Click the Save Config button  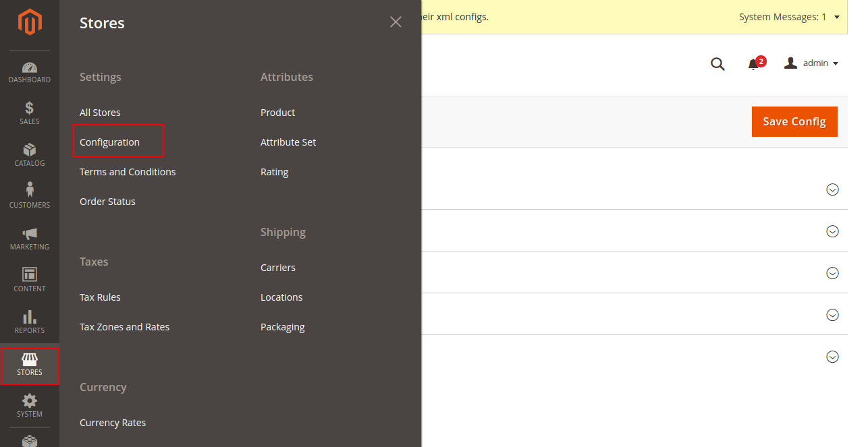pyautogui.click(x=794, y=122)
